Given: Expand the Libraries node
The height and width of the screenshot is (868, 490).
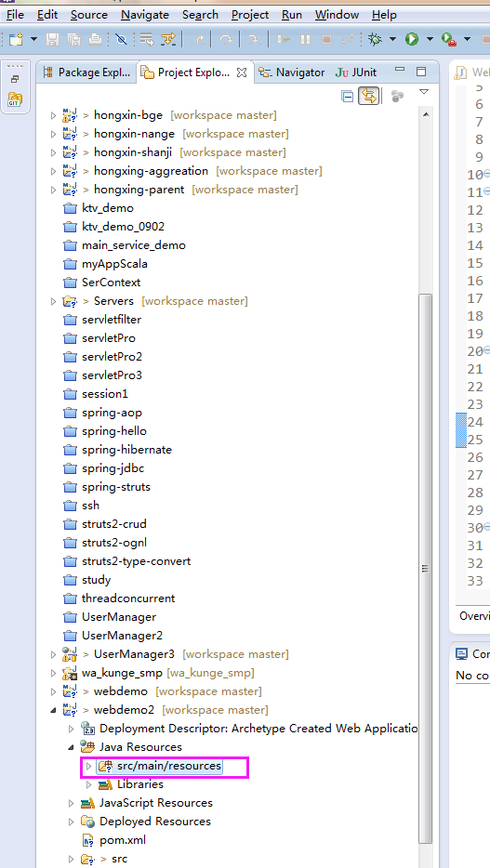Looking at the screenshot, I should [88, 784].
